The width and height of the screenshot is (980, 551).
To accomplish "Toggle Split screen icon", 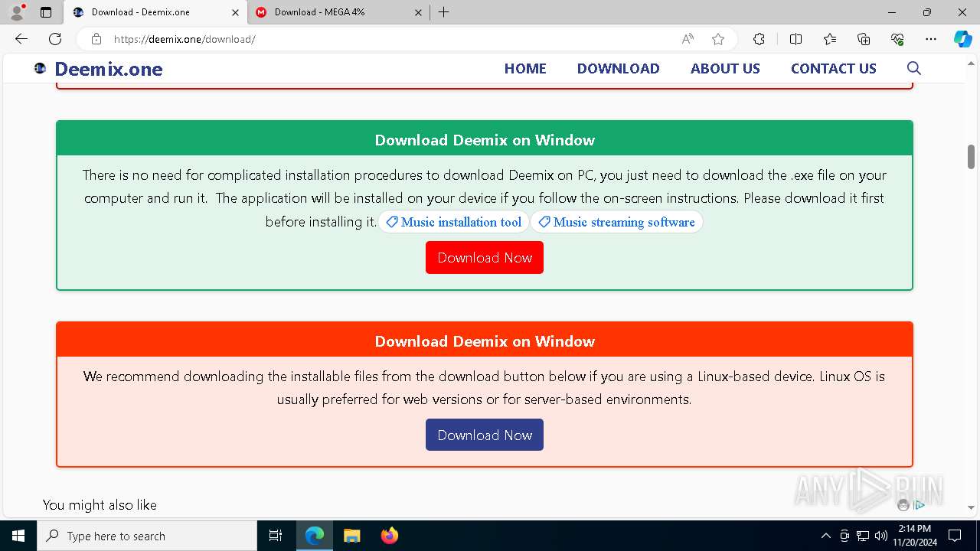I will pyautogui.click(x=795, y=39).
